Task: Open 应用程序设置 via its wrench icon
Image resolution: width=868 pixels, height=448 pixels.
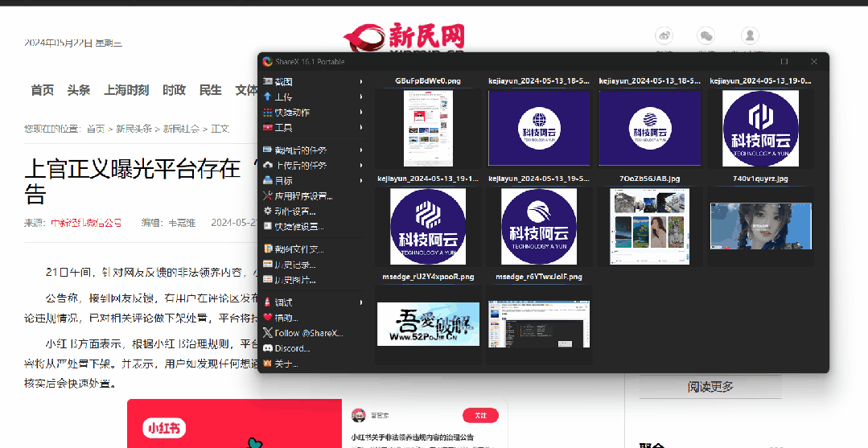Action: 268,196
